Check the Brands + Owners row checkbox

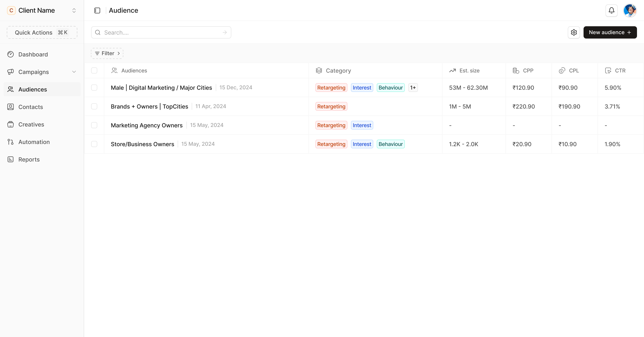click(x=94, y=106)
